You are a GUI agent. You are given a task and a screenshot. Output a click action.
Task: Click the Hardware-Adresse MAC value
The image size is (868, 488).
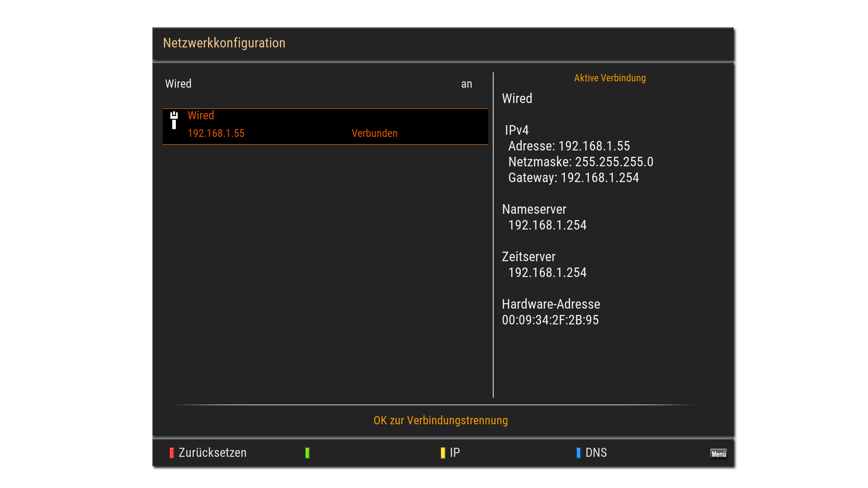(550, 320)
